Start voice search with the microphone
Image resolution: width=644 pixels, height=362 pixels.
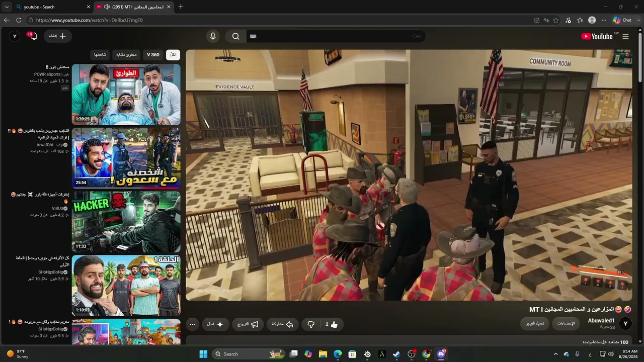coord(213,36)
